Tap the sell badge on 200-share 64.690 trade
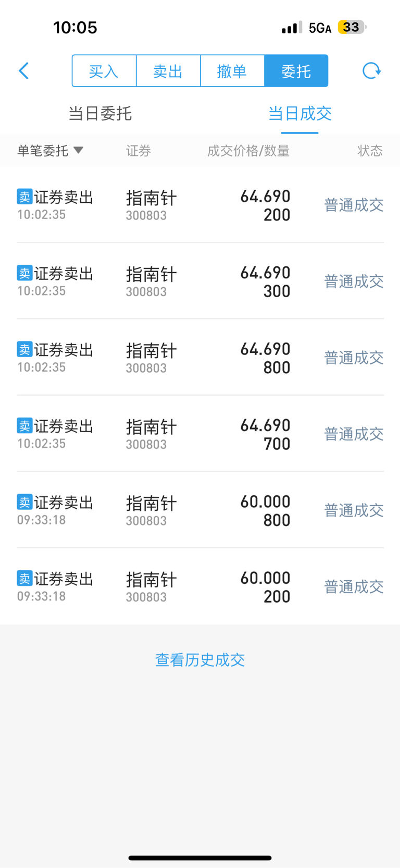This screenshot has height=868, width=400. pyautogui.click(x=24, y=197)
